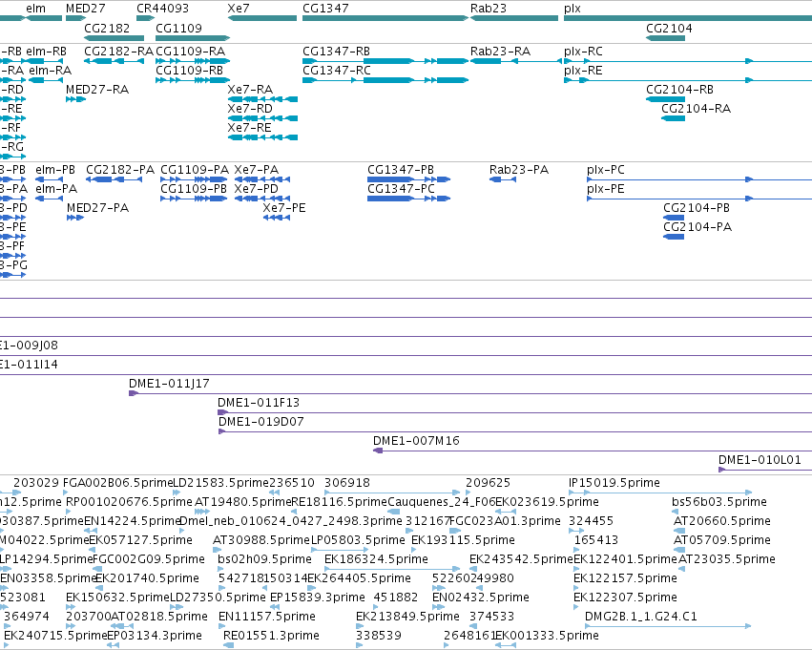Select the CG2104-PB protein label
Image resolution: width=812 pixels, height=650 pixels.
pos(697,208)
